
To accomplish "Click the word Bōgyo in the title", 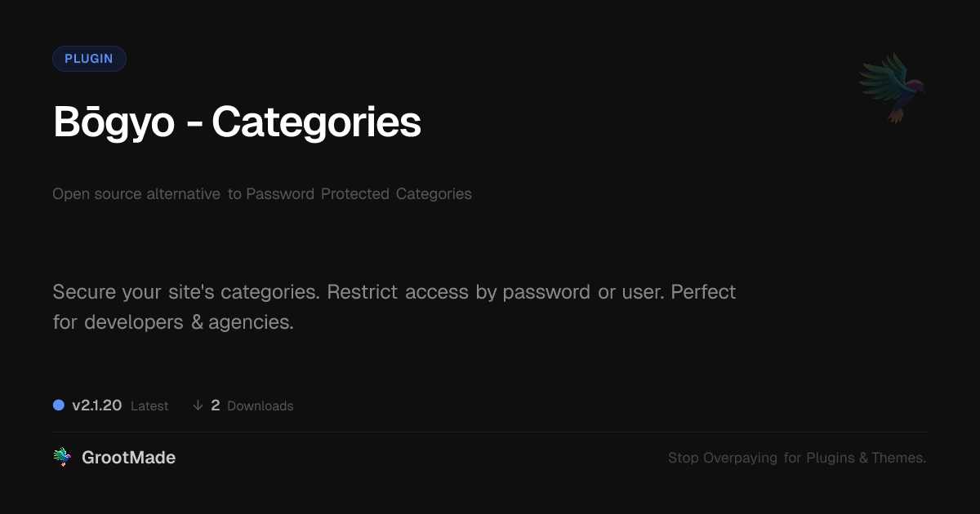I will (114, 122).
